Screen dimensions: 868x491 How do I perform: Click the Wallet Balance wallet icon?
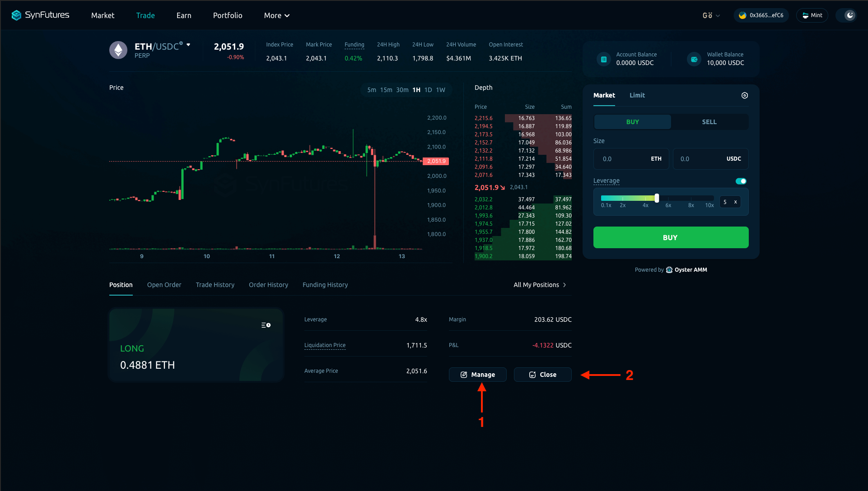694,59
